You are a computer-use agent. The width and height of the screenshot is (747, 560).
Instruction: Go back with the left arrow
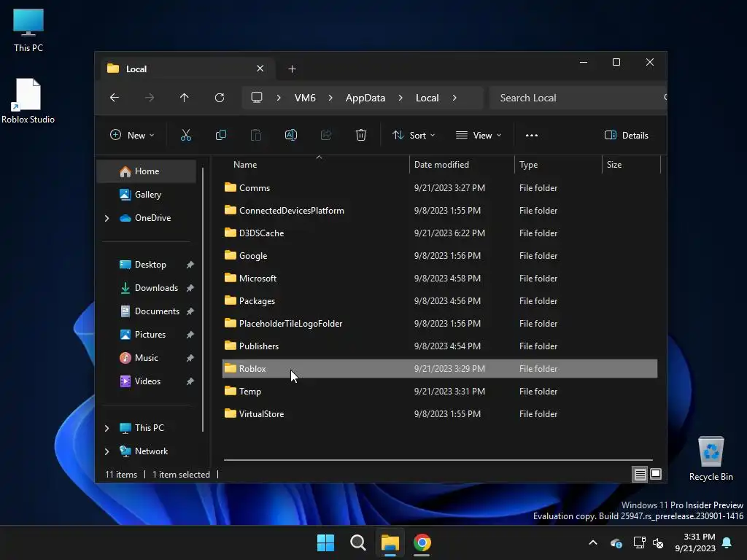tap(115, 98)
